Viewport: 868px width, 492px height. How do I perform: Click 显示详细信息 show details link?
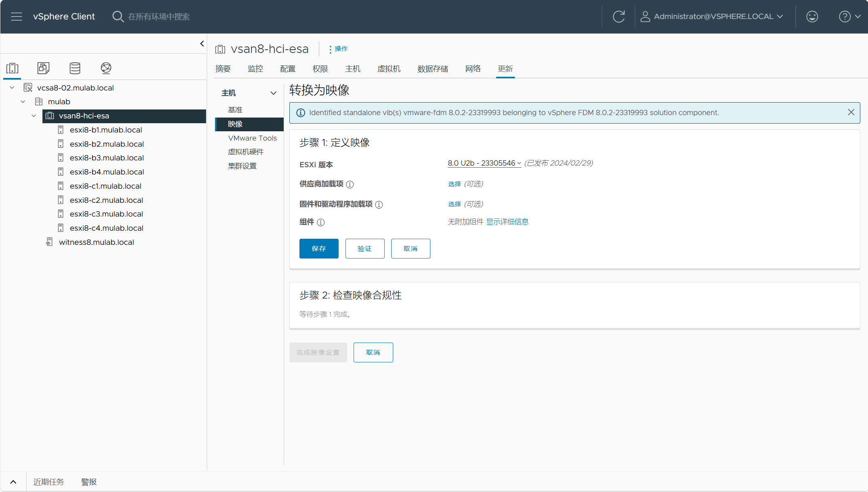click(x=507, y=222)
